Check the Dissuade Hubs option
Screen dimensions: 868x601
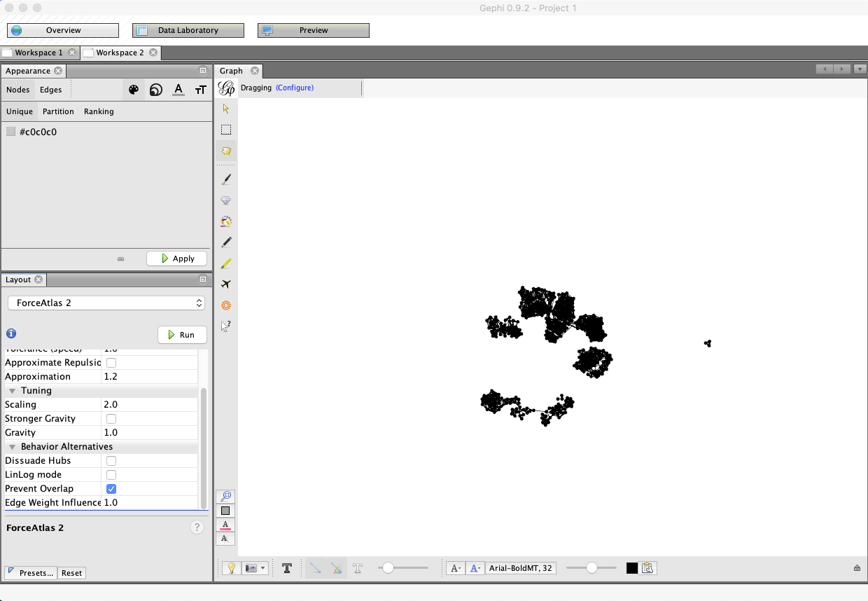[x=111, y=460]
